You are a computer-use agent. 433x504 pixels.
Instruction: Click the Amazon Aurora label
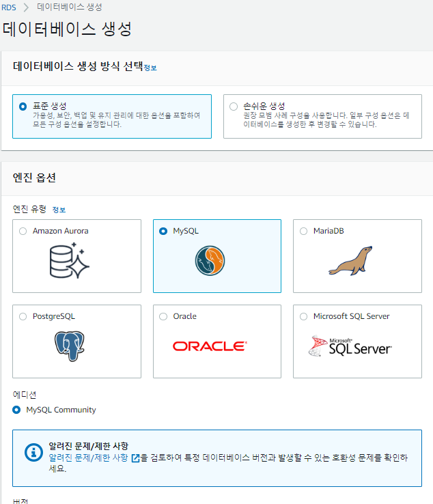pyautogui.click(x=60, y=231)
